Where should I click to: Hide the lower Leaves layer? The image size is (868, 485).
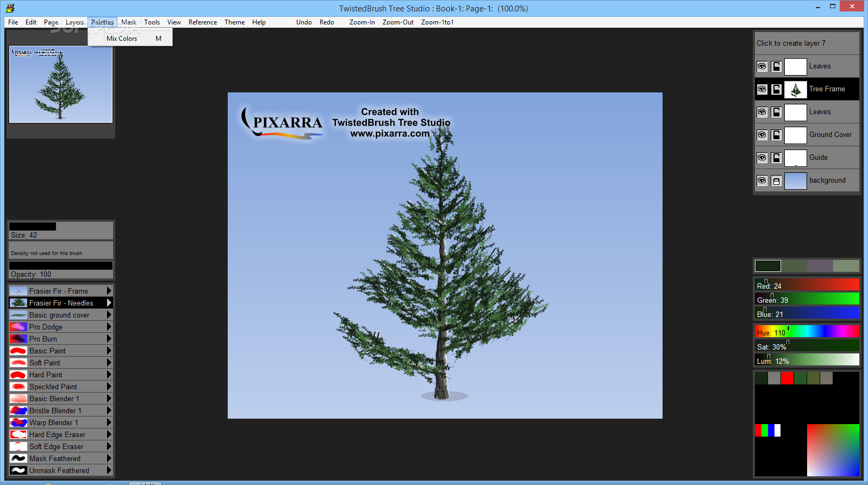pos(762,112)
